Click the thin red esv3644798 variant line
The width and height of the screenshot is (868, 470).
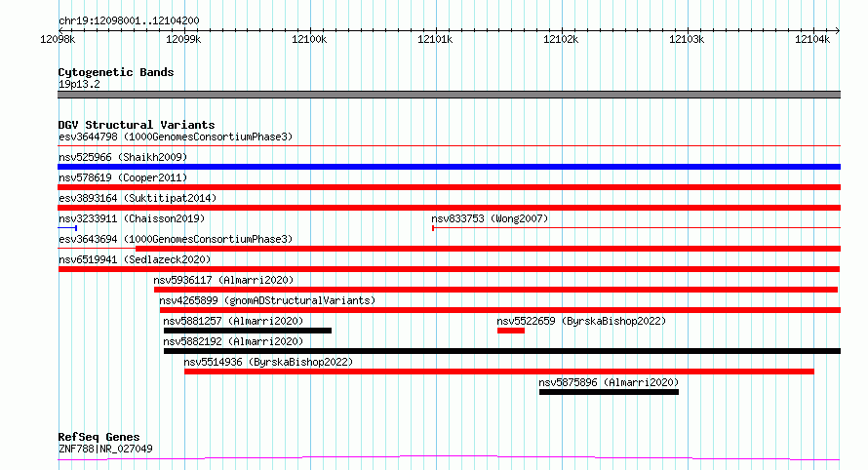coord(449,146)
